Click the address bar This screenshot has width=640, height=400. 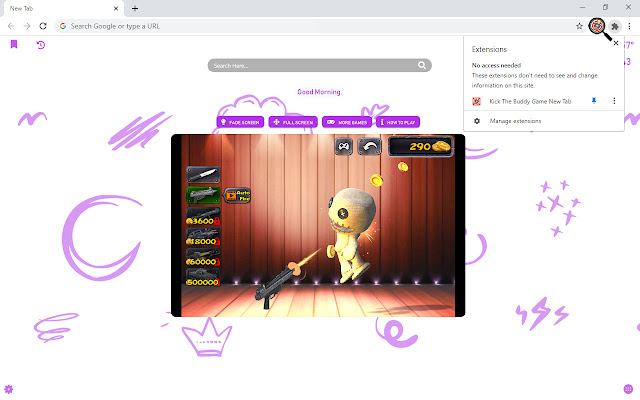click(320, 26)
